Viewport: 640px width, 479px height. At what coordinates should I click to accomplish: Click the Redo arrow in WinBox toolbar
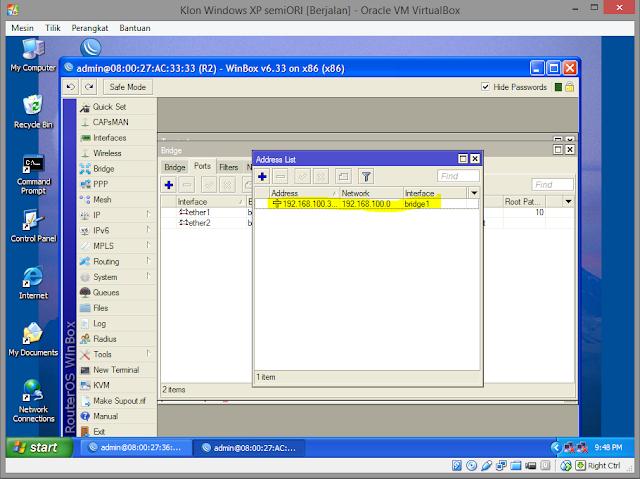pyautogui.click(x=89, y=87)
